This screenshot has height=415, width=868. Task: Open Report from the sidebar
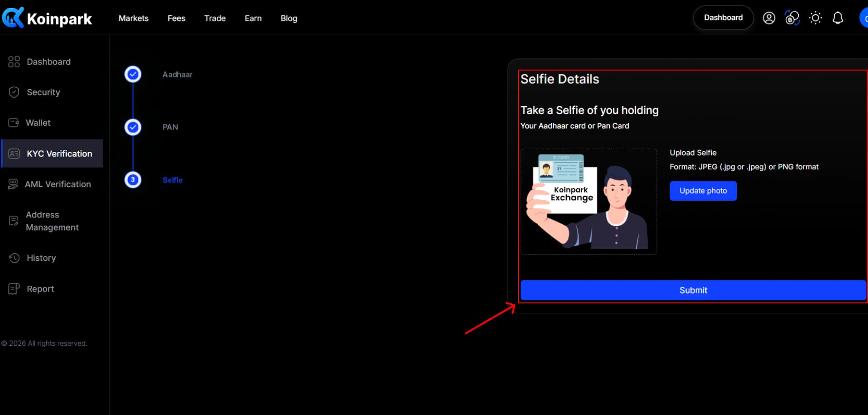click(x=40, y=289)
